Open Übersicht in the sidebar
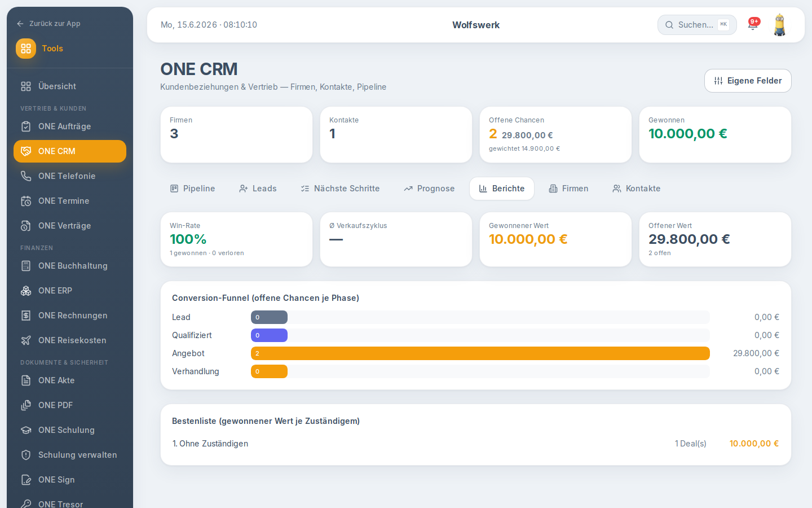The image size is (812, 508). [x=70, y=86]
